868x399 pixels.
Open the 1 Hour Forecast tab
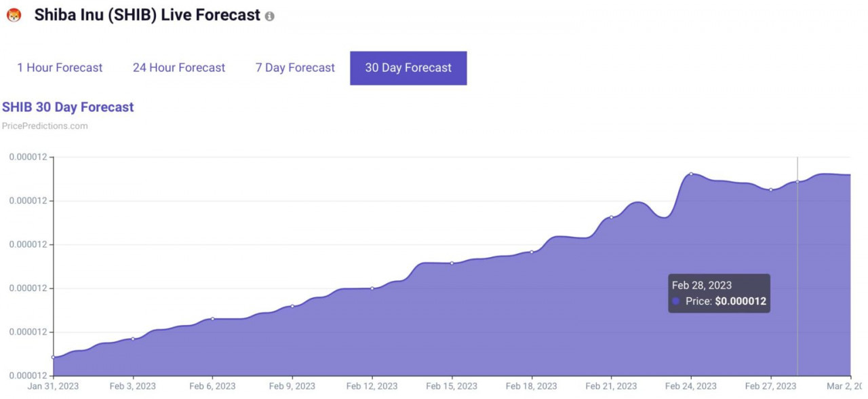click(60, 68)
